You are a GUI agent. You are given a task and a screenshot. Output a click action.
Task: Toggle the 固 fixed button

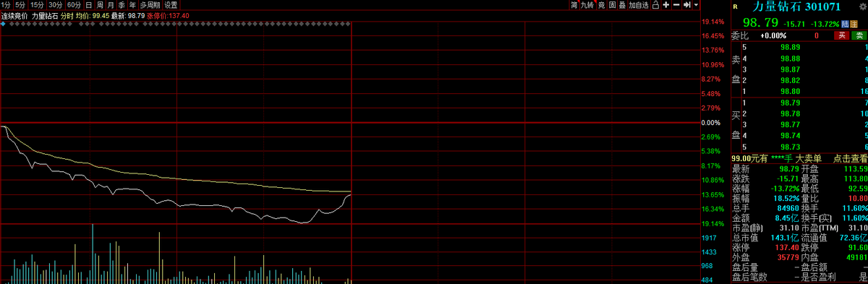612,4
